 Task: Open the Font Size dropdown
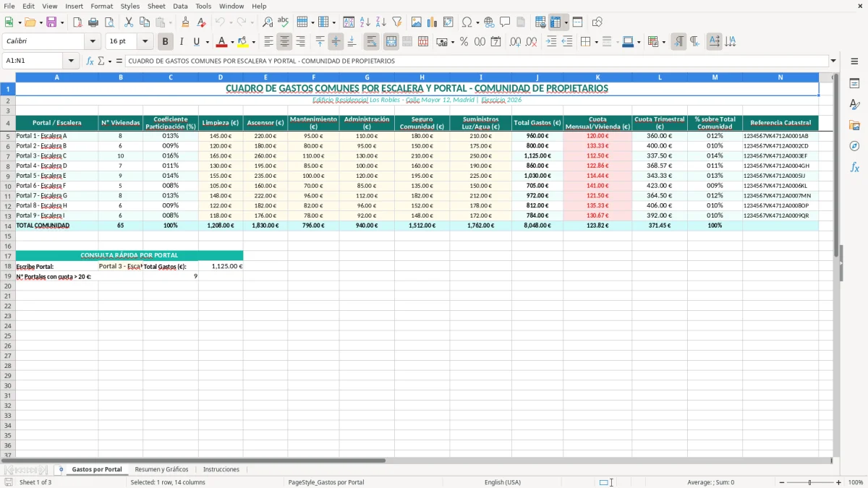pos(145,42)
